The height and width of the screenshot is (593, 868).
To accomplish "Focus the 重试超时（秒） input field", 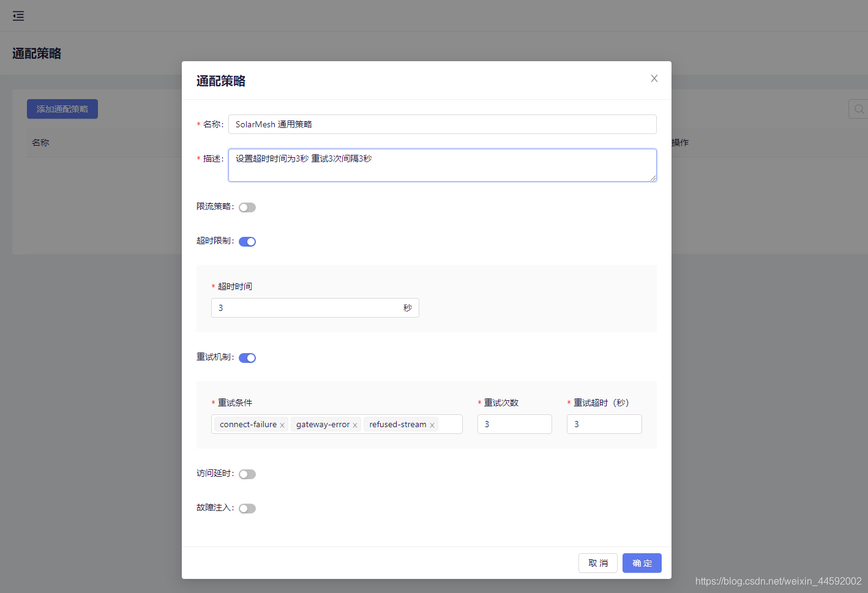I will tap(604, 424).
